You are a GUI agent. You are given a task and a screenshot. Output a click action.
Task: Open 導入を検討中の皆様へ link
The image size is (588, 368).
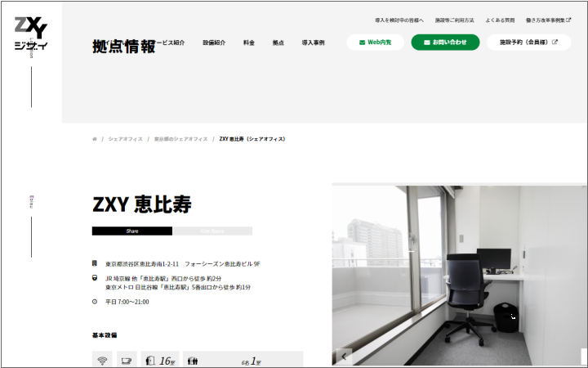399,20
